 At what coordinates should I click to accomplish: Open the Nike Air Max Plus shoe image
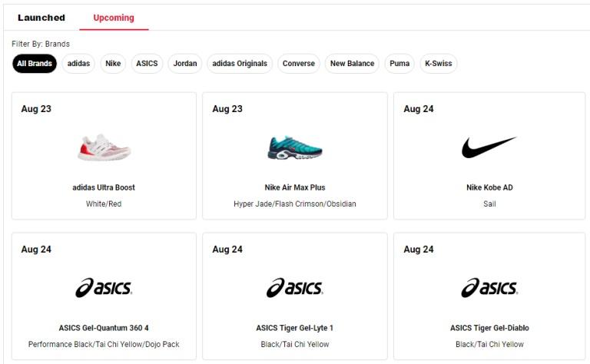click(295, 147)
